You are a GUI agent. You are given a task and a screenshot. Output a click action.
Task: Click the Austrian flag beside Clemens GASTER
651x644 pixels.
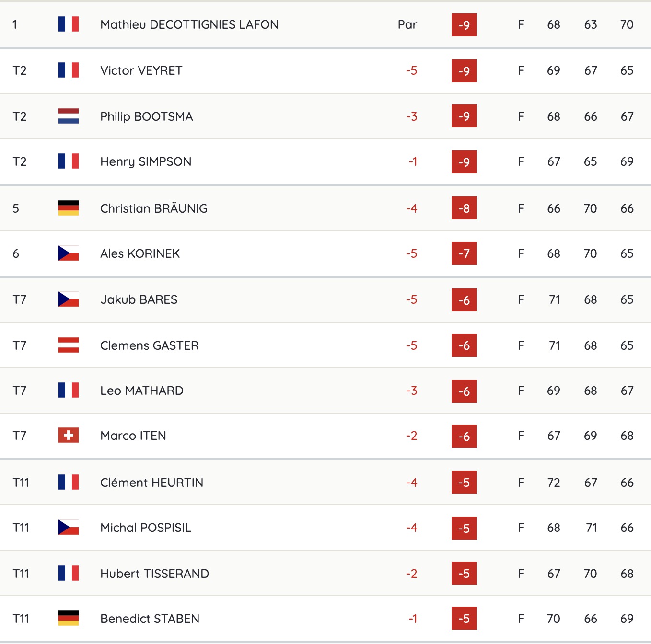click(69, 345)
